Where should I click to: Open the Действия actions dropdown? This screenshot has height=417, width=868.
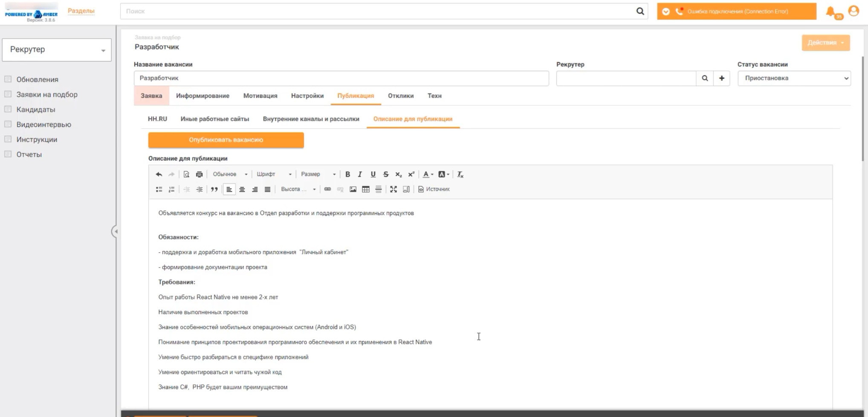[x=826, y=43]
